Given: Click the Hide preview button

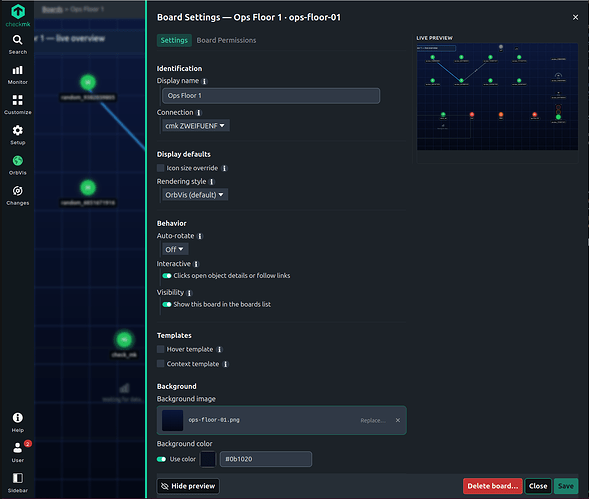Looking at the screenshot, I should tap(188, 486).
